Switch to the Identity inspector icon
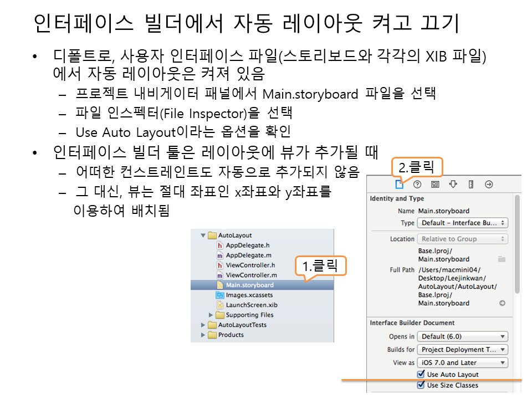This screenshot has width=532, height=399. pyautogui.click(x=435, y=185)
